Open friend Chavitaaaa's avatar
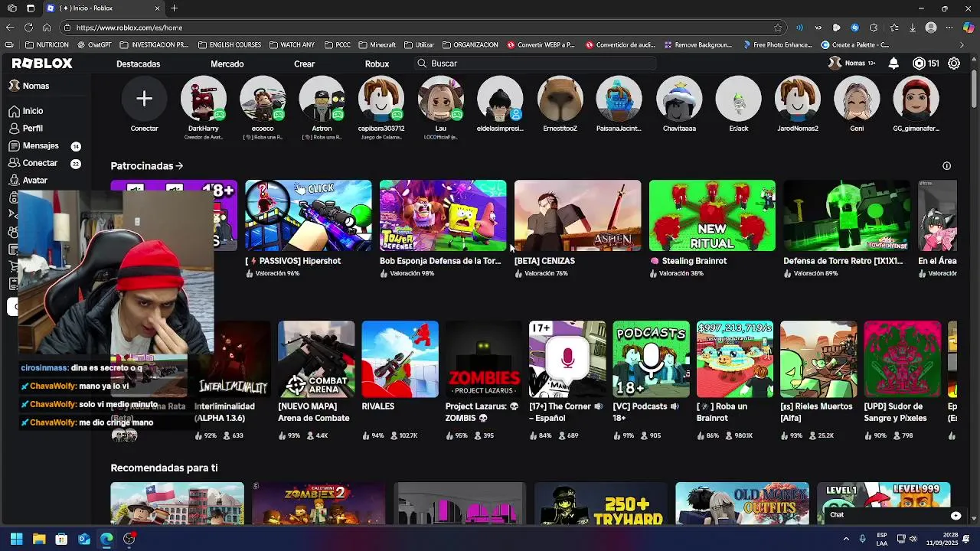This screenshot has width=980, height=551. pos(679,99)
